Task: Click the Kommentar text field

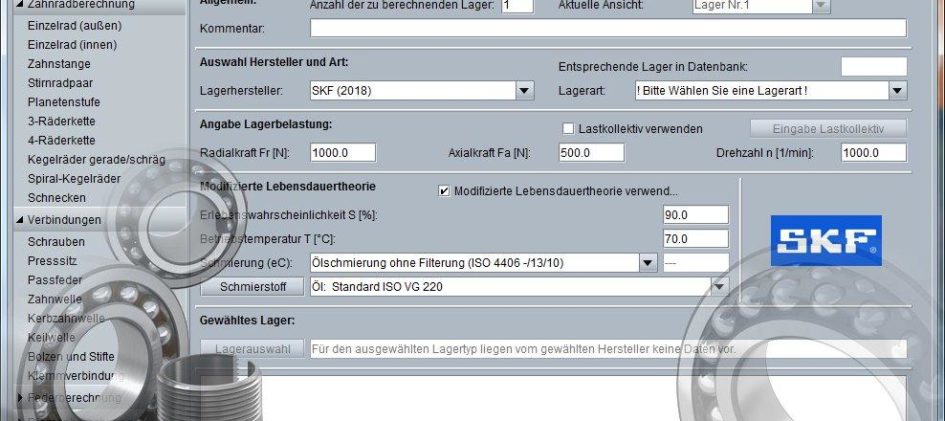Action: (x=607, y=28)
